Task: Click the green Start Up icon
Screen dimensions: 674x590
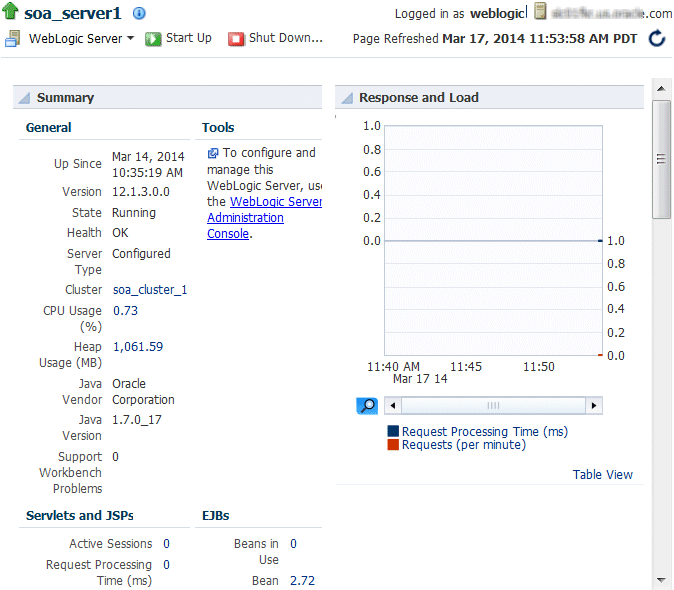Action: pos(153,39)
